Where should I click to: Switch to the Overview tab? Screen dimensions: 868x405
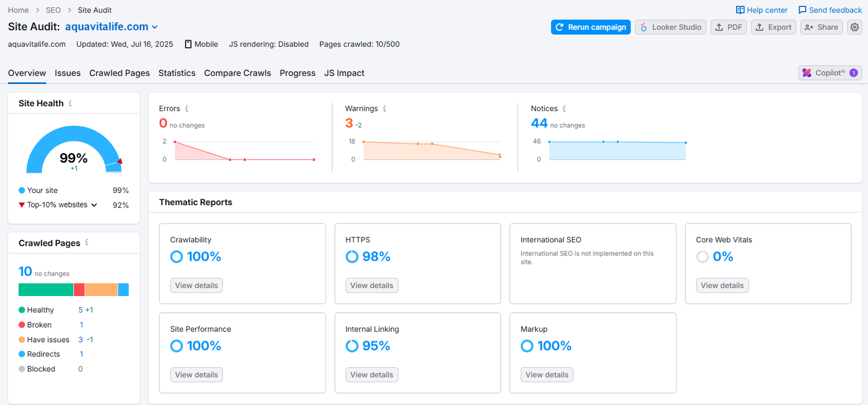pos(27,73)
